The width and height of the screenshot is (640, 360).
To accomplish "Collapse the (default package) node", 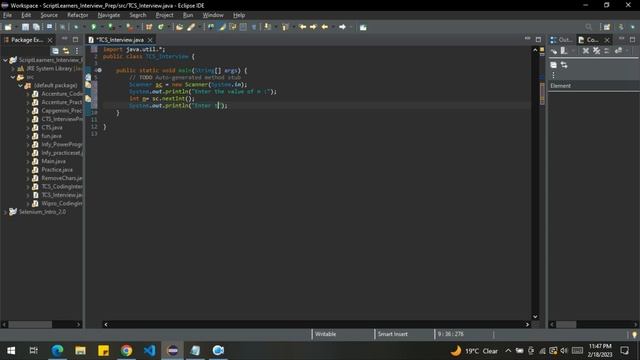I will click(20, 86).
